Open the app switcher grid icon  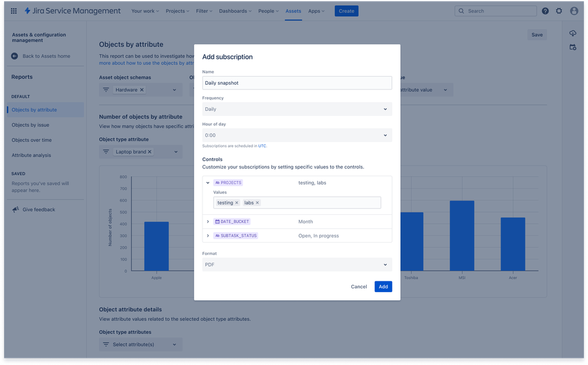click(14, 11)
